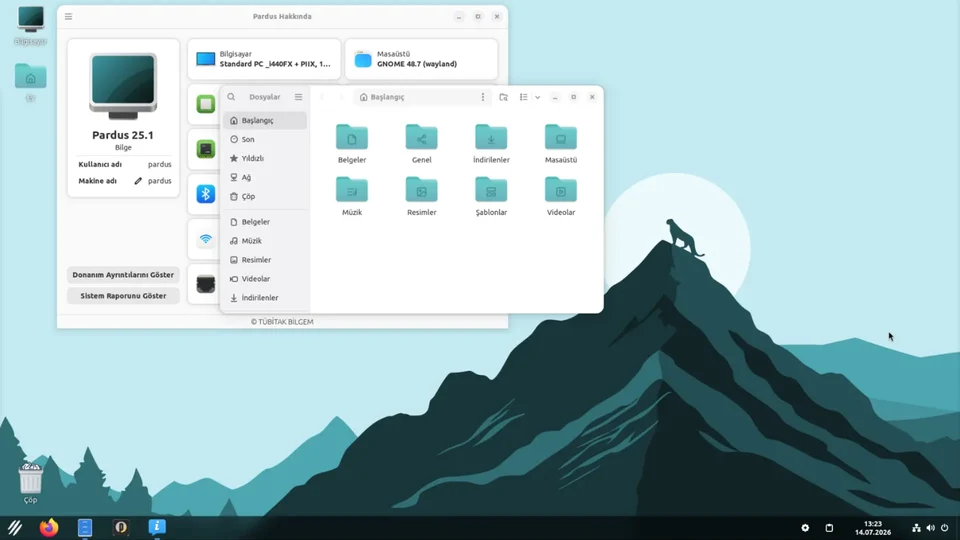Open the Müzik folder in the file grid
The height and width of the screenshot is (540, 960).
click(x=351, y=195)
